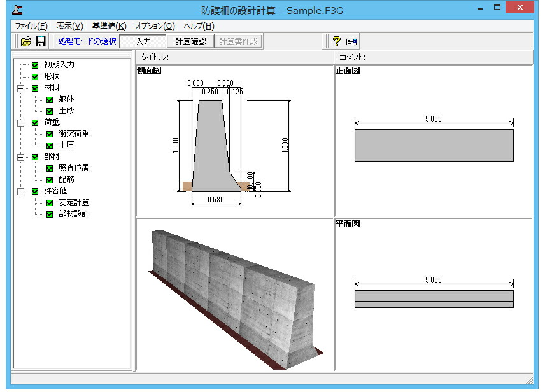The width and height of the screenshot is (545, 392).
Task: Click the green check icon beside 安定計算
Action: click(50, 203)
